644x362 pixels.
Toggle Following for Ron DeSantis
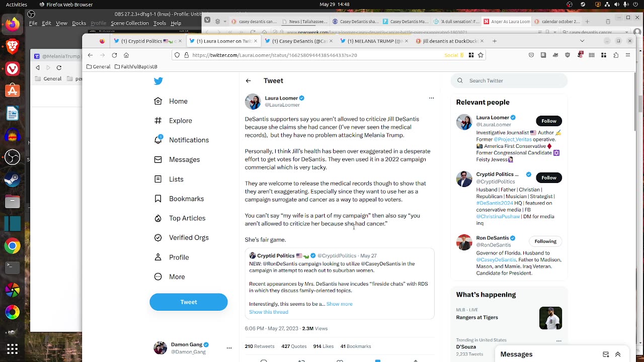pos(545,241)
